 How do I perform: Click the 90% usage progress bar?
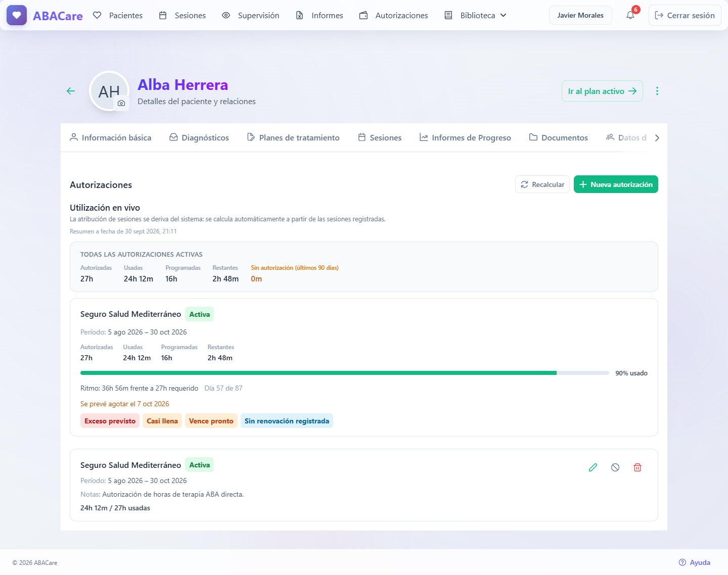pos(344,373)
